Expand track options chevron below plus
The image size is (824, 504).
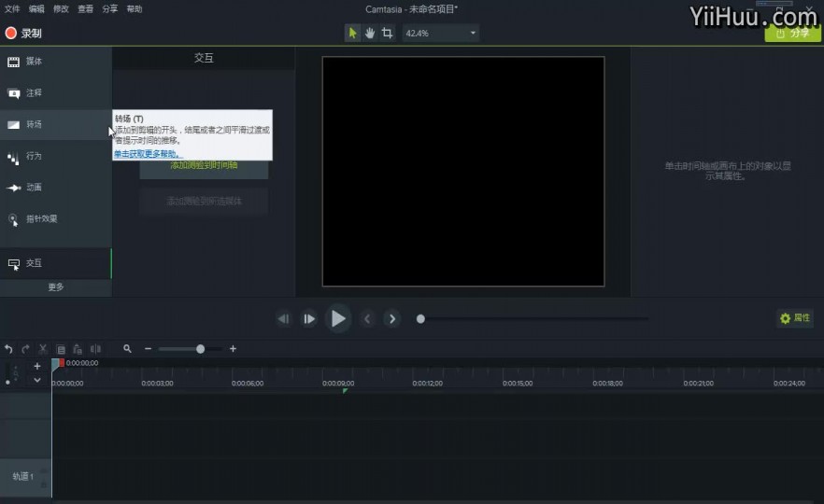point(37,380)
